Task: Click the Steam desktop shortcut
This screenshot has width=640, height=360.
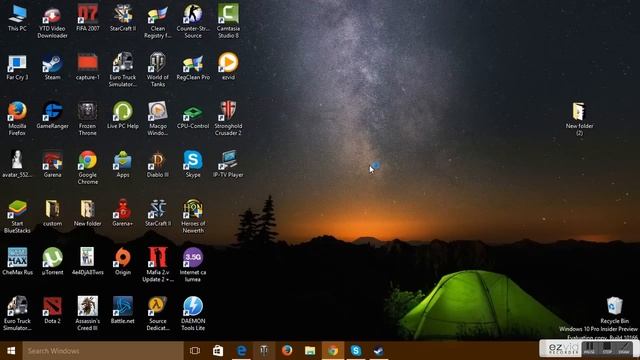Action: (x=52, y=67)
